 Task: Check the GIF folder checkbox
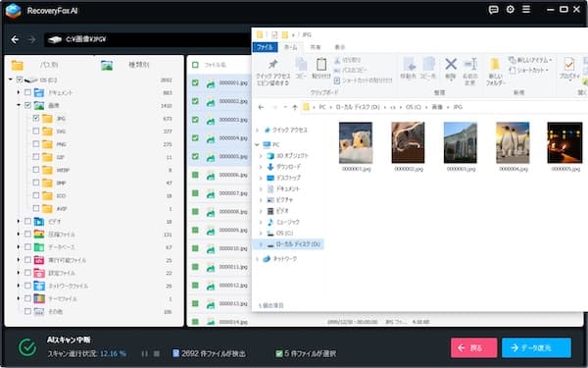(x=36, y=157)
